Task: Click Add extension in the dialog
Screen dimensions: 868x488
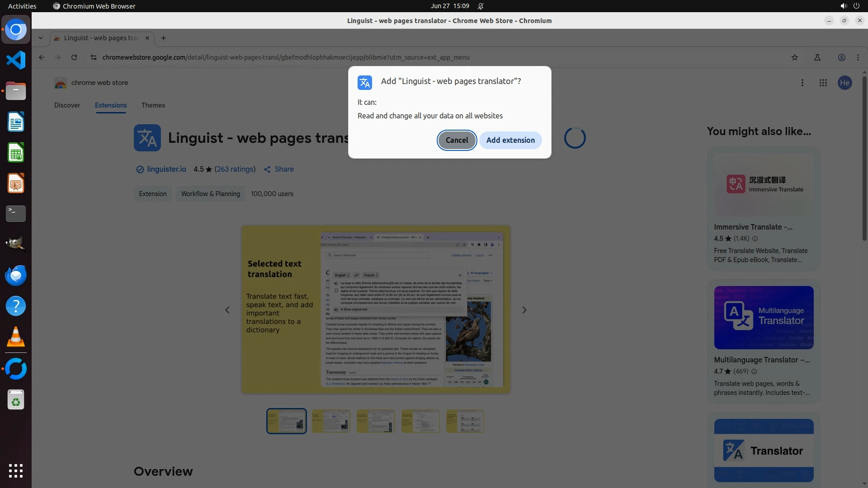Action: point(510,140)
